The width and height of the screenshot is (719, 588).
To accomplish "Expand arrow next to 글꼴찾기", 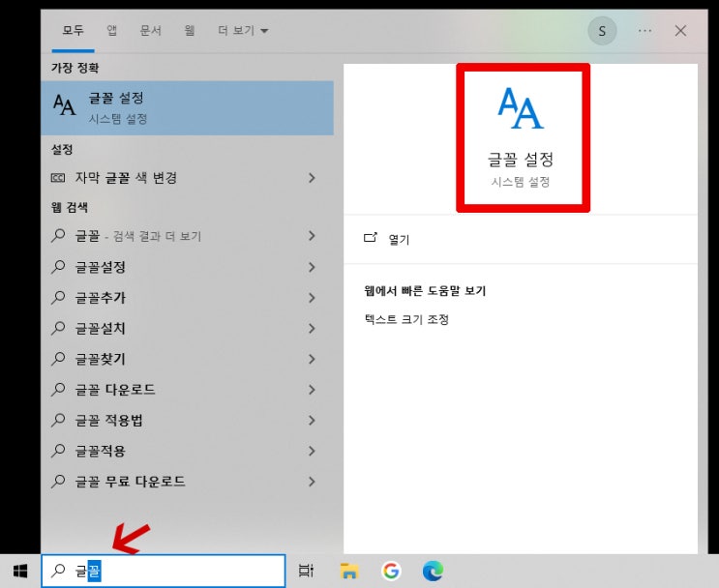I will (x=312, y=359).
